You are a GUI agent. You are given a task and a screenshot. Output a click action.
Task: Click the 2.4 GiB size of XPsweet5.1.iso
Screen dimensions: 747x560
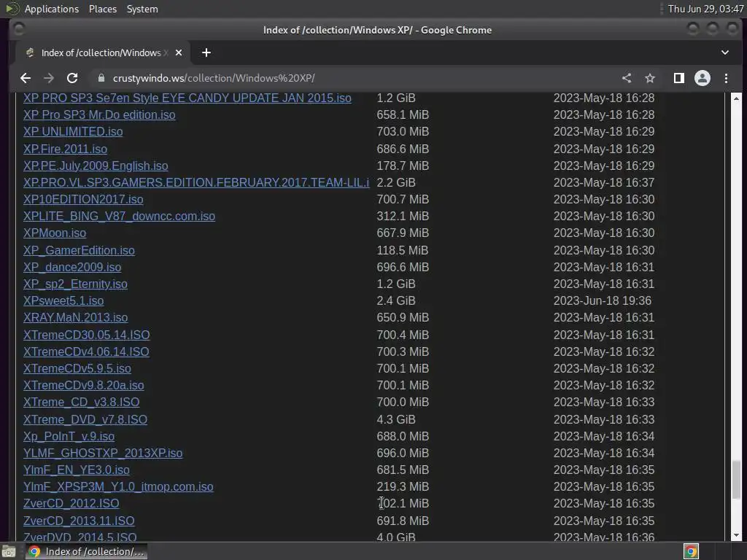tap(396, 300)
